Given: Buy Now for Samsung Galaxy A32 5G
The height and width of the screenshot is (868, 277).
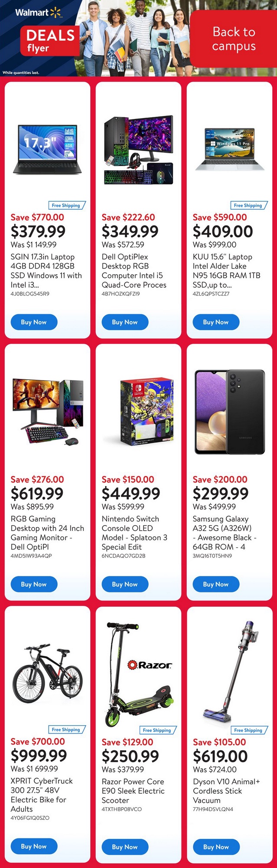Looking at the screenshot, I should tap(216, 584).
